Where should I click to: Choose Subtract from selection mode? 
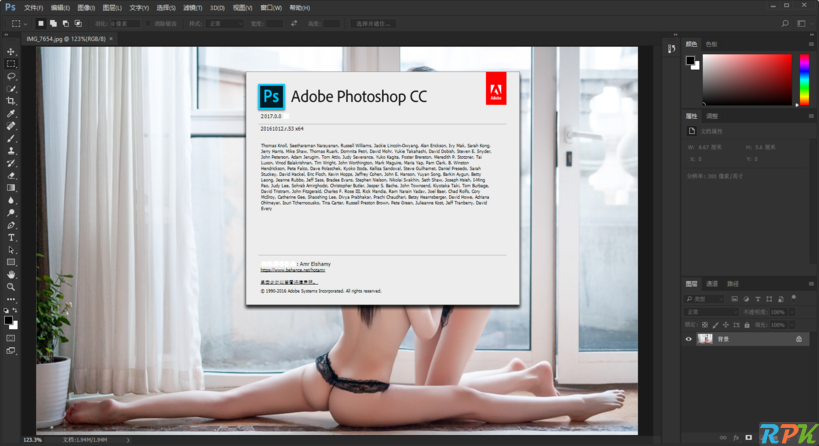tap(66, 24)
